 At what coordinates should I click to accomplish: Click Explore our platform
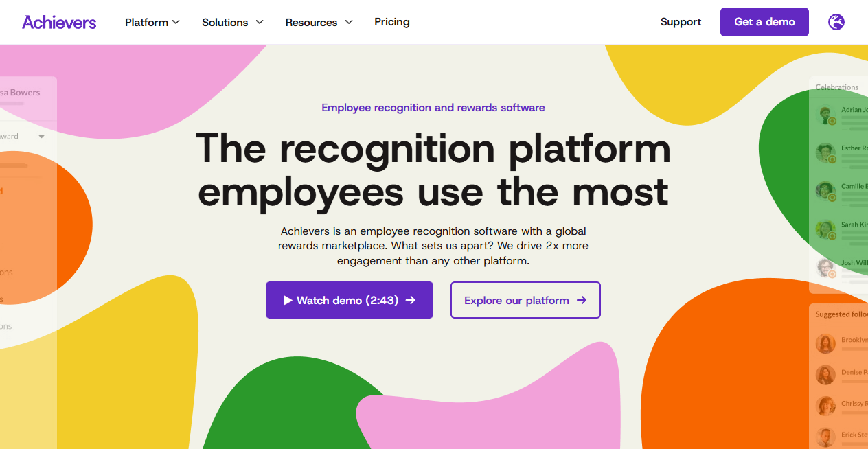(525, 300)
